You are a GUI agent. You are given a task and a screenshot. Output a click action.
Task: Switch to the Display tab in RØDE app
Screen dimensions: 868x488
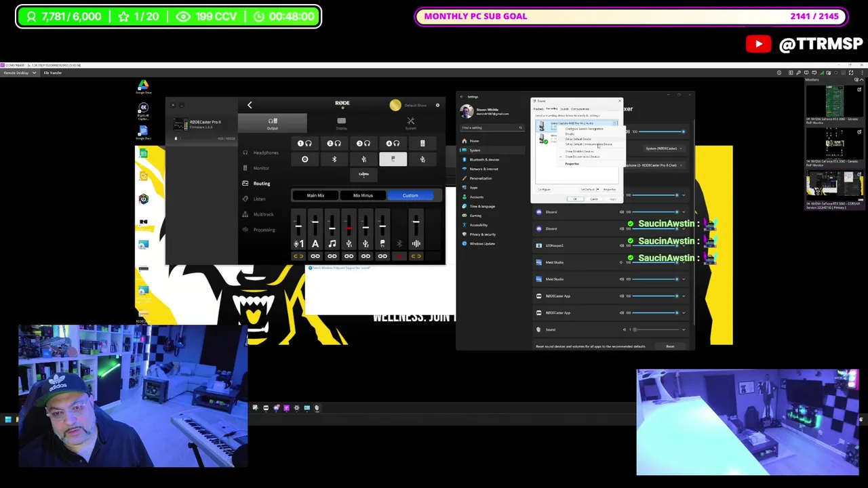[341, 123]
